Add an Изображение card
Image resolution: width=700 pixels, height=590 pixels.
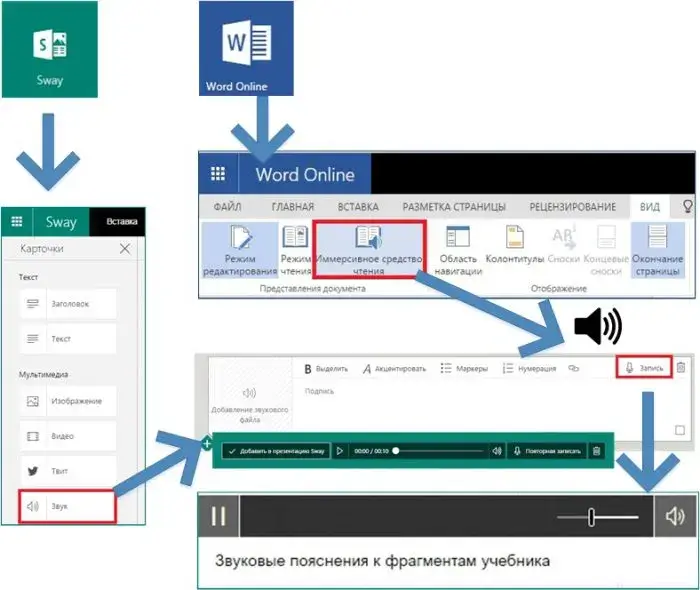(x=68, y=401)
